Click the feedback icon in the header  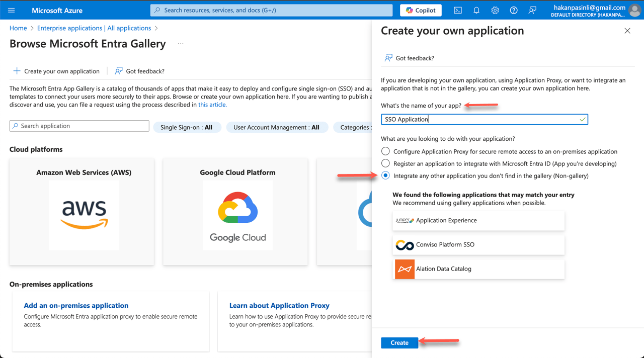(x=532, y=10)
